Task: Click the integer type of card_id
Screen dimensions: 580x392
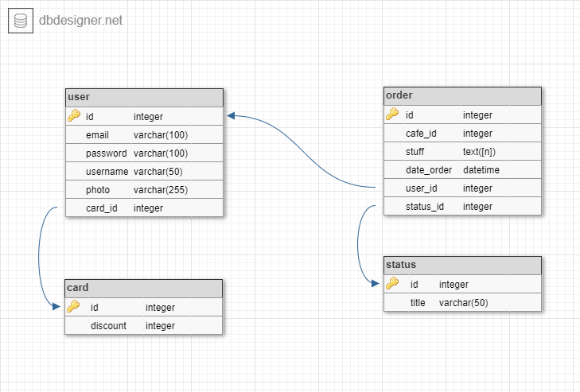Action: pyautogui.click(x=148, y=208)
